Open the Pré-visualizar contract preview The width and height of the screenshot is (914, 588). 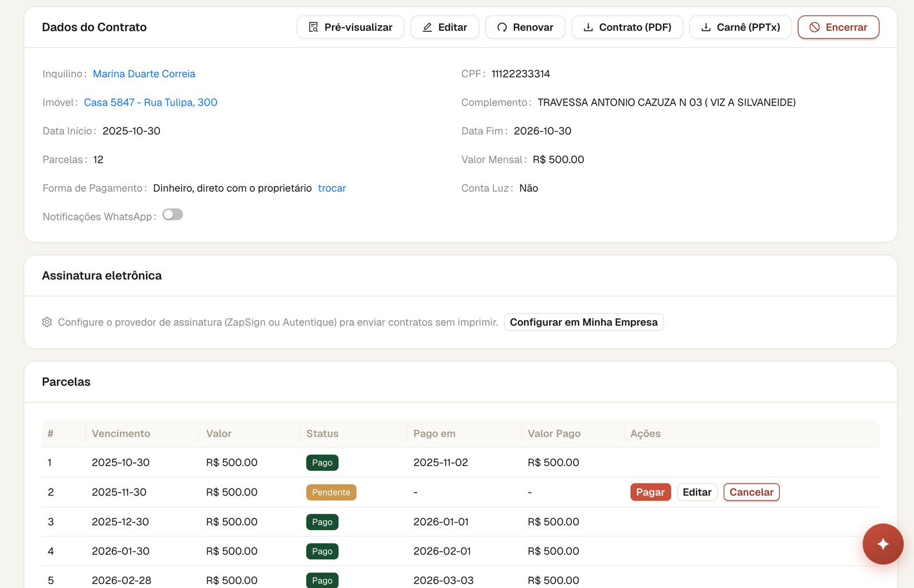[x=350, y=27]
